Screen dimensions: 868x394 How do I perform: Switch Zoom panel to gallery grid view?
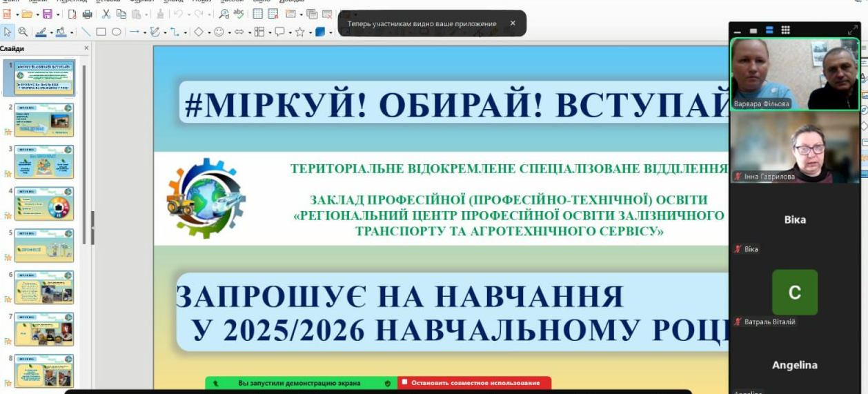point(785,30)
